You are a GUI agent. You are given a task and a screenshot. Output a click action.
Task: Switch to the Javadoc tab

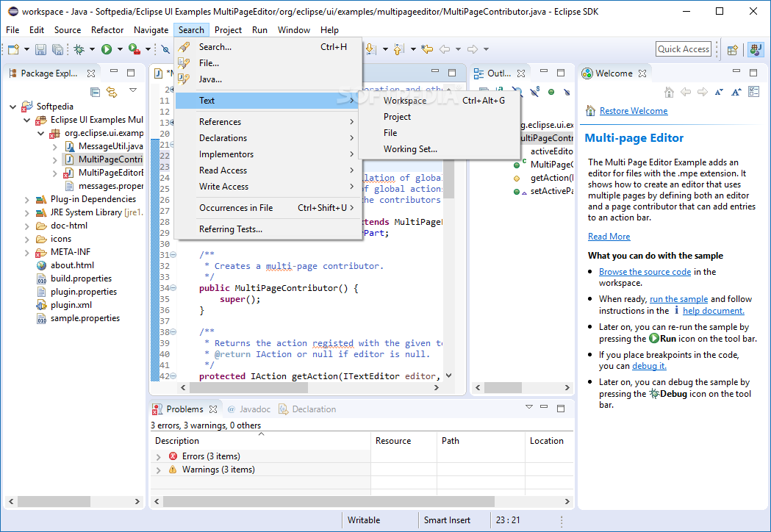click(249, 409)
